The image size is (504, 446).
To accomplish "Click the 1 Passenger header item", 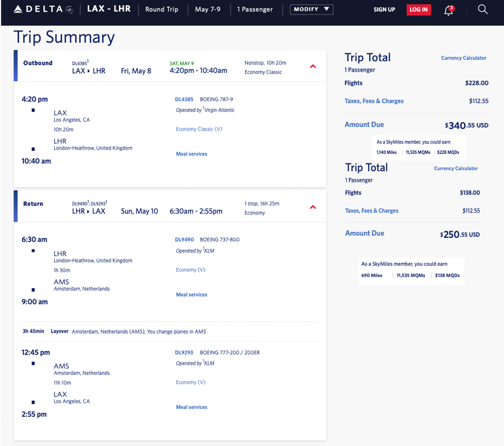I will coord(254,9).
